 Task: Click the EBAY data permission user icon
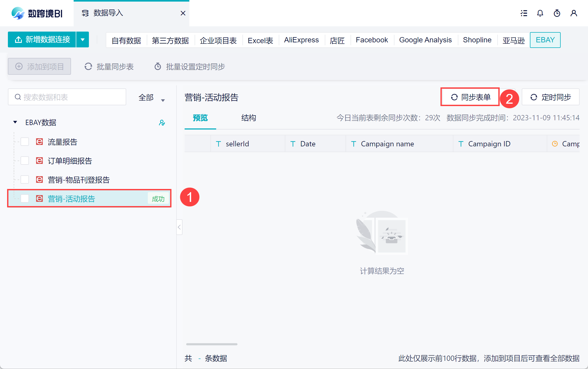pyautogui.click(x=162, y=123)
